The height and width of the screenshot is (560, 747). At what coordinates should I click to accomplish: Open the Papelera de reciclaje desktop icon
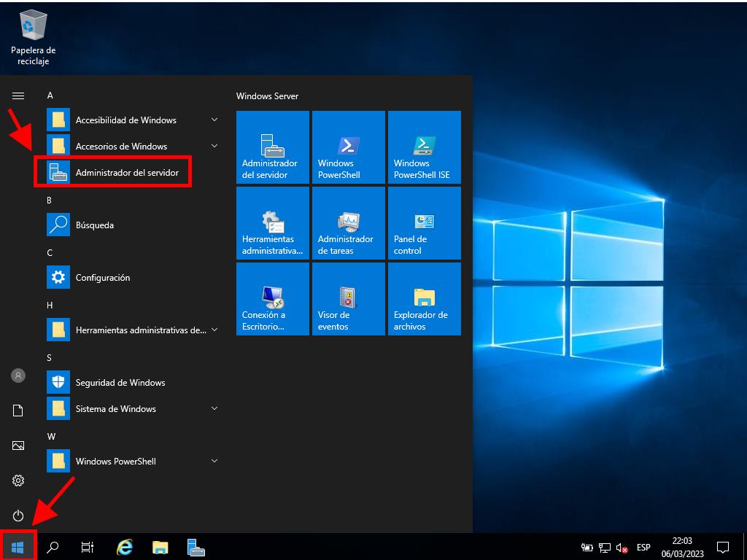[34, 39]
